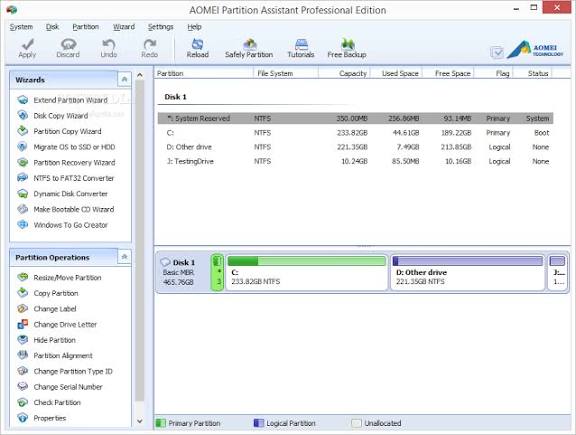Screen dimensions: 576x435
Task: Click the Undo arrow icon
Action: [x=108, y=44]
